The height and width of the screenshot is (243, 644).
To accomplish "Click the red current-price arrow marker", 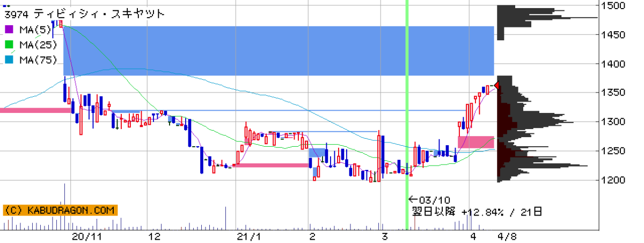I will [x=497, y=86].
